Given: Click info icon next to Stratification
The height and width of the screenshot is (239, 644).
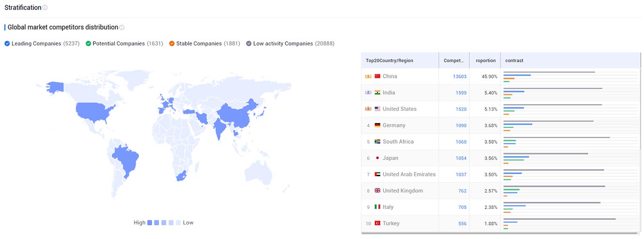Looking at the screenshot, I should (x=45, y=8).
